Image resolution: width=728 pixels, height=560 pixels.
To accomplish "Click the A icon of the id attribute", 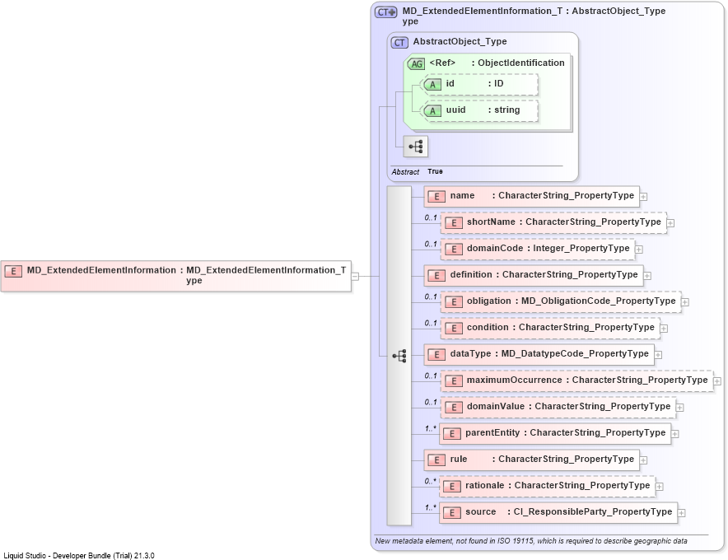I will [x=432, y=85].
